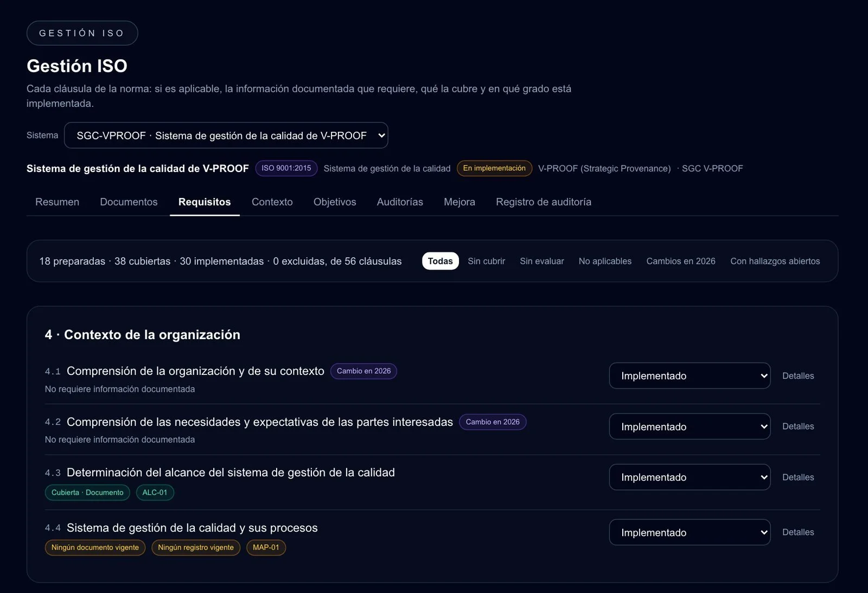This screenshot has width=868, height=593.
Task: Click the Ningún documento vigente tag
Action: pos(95,547)
